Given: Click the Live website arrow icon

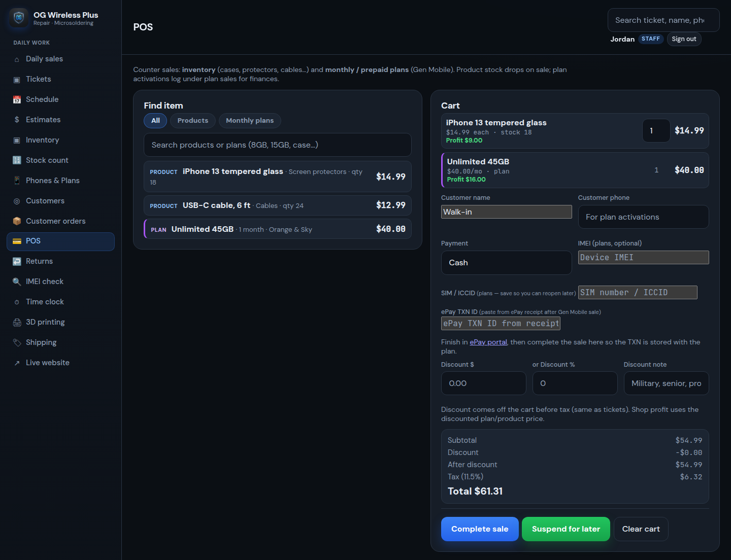Looking at the screenshot, I should click(x=17, y=363).
